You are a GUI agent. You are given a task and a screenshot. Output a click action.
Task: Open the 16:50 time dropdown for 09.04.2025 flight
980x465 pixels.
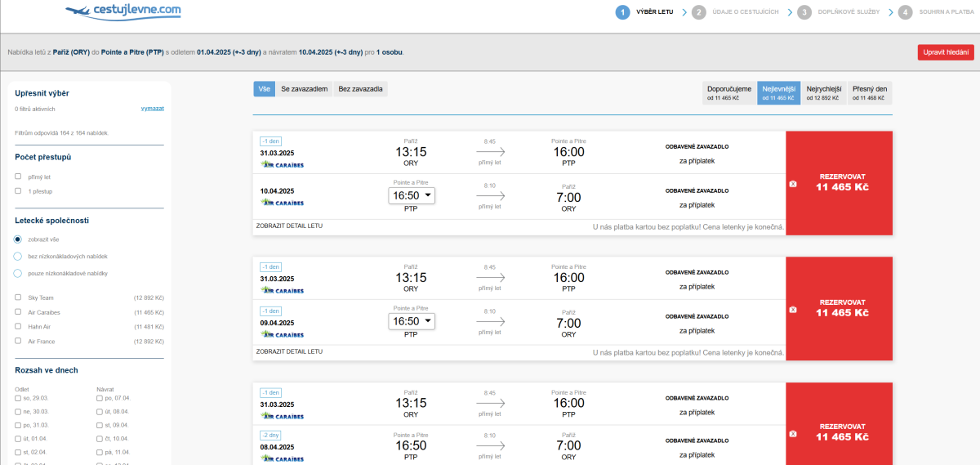[x=412, y=321]
